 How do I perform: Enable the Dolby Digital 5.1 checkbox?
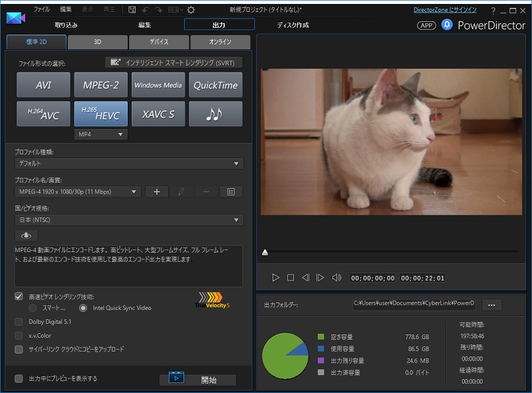pos(19,322)
